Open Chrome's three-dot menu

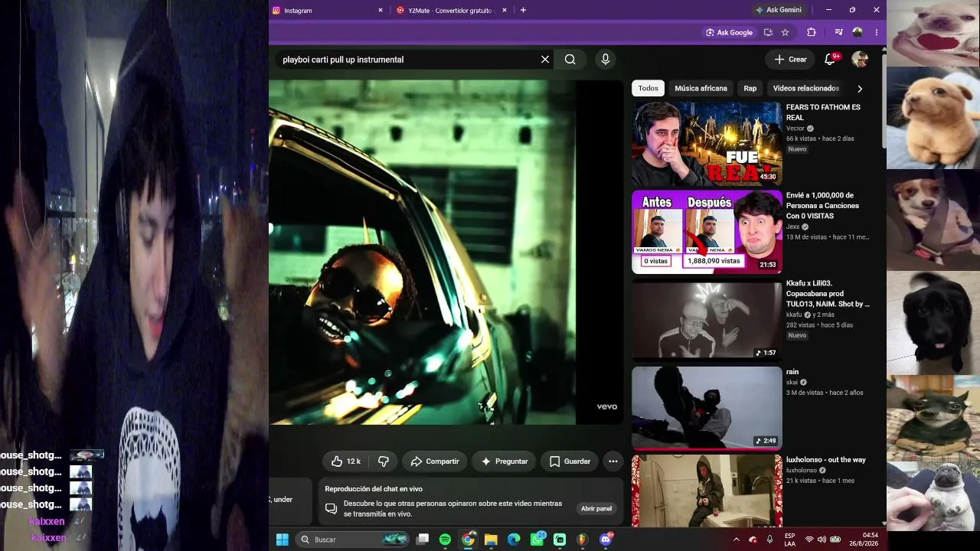(x=876, y=33)
